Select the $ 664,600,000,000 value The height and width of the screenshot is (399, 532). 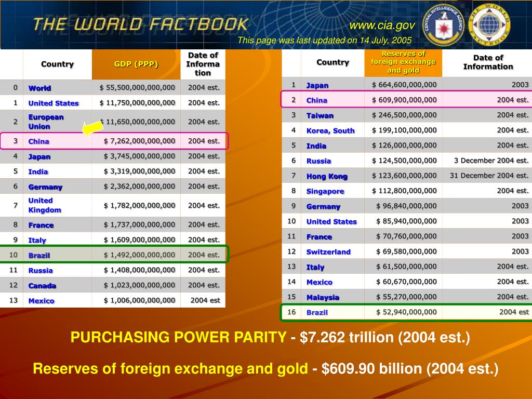(x=404, y=85)
